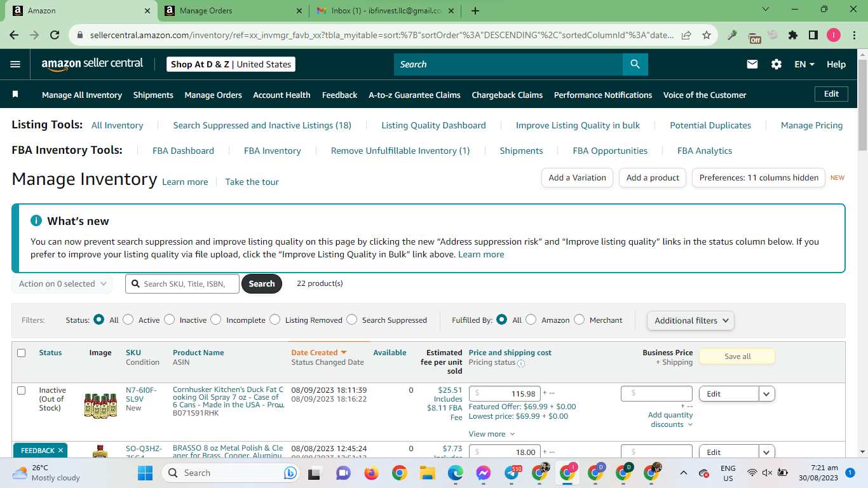Open Telegram from the taskbar
Image resolution: width=868 pixels, height=488 pixels.
pos(512,473)
